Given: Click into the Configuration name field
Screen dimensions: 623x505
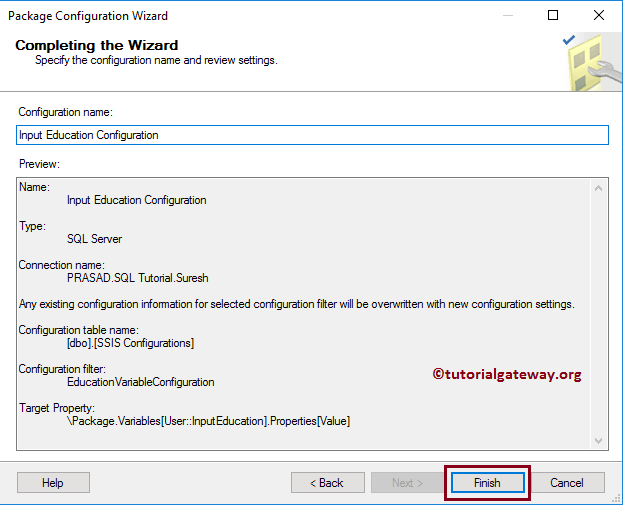Looking at the screenshot, I should [x=312, y=135].
